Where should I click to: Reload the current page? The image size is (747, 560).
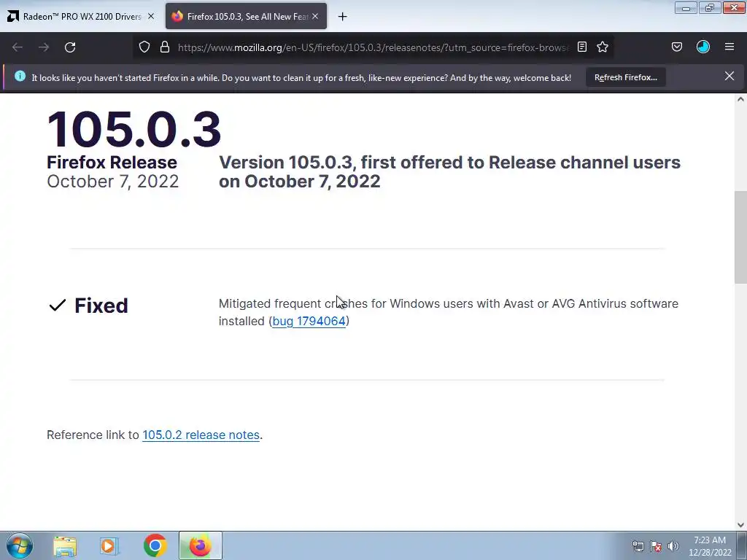coord(70,47)
